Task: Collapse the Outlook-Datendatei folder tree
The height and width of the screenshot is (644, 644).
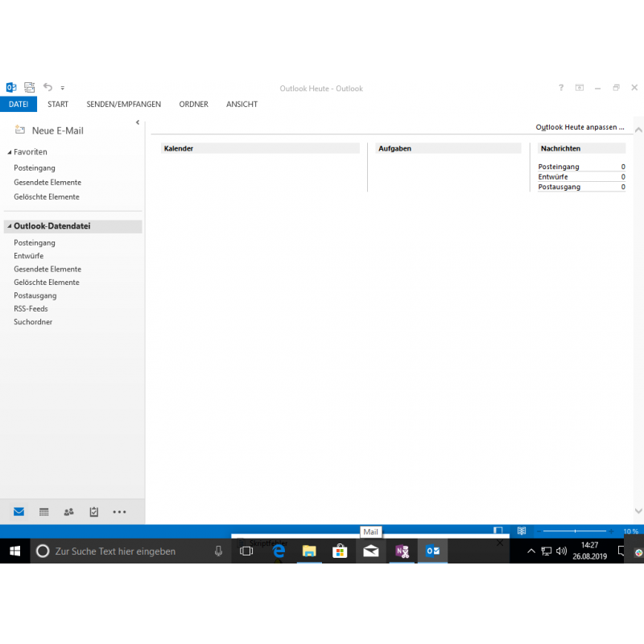Action: [x=9, y=227]
